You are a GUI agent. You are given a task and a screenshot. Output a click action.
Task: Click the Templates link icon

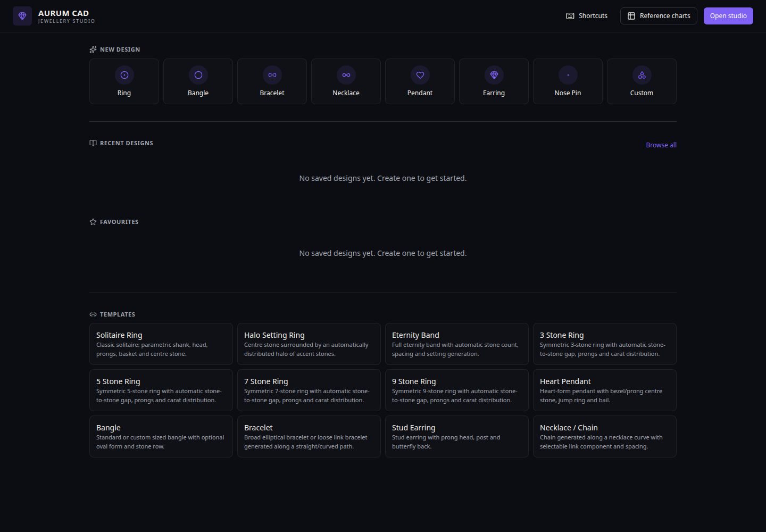(93, 314)
